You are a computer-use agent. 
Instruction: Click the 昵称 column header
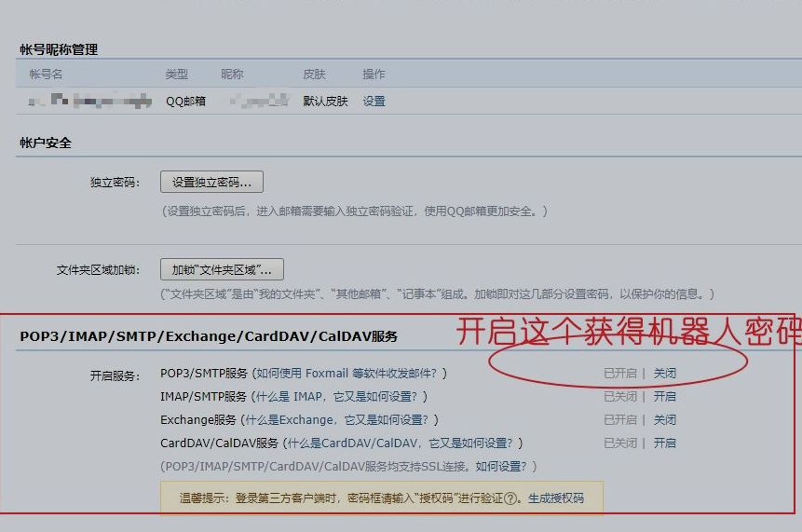[232, 75]
